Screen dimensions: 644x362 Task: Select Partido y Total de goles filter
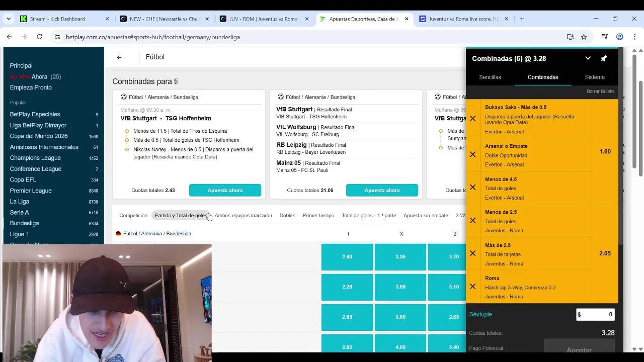pyautogui.click(x=182, y=215)
